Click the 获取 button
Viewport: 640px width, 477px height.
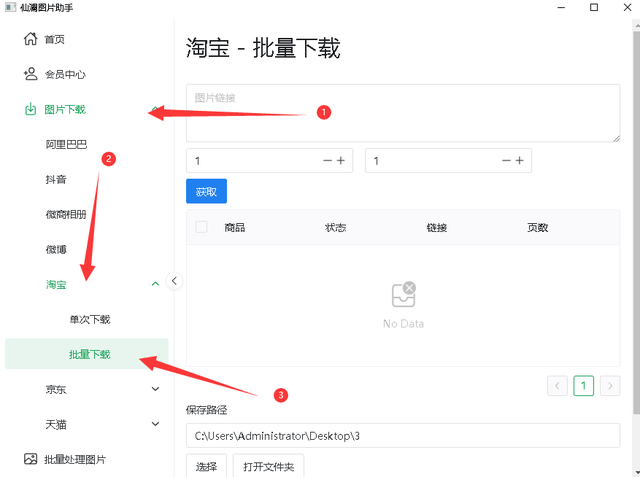(207, 191)
